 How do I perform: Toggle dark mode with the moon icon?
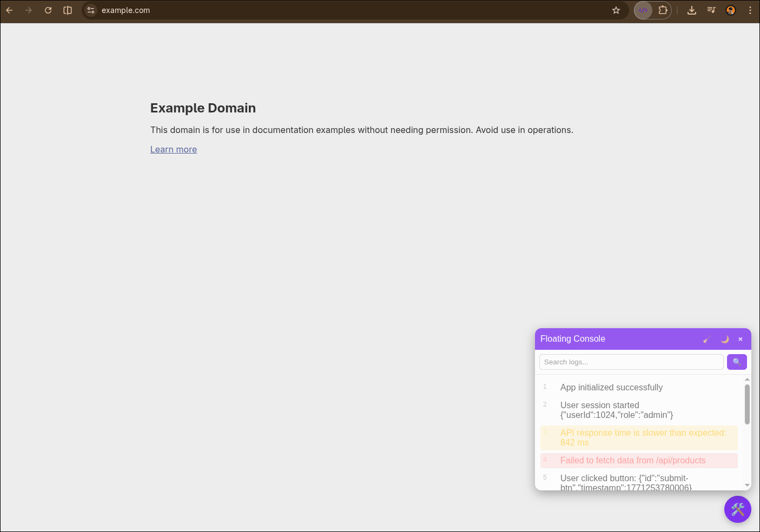(725, 339)
